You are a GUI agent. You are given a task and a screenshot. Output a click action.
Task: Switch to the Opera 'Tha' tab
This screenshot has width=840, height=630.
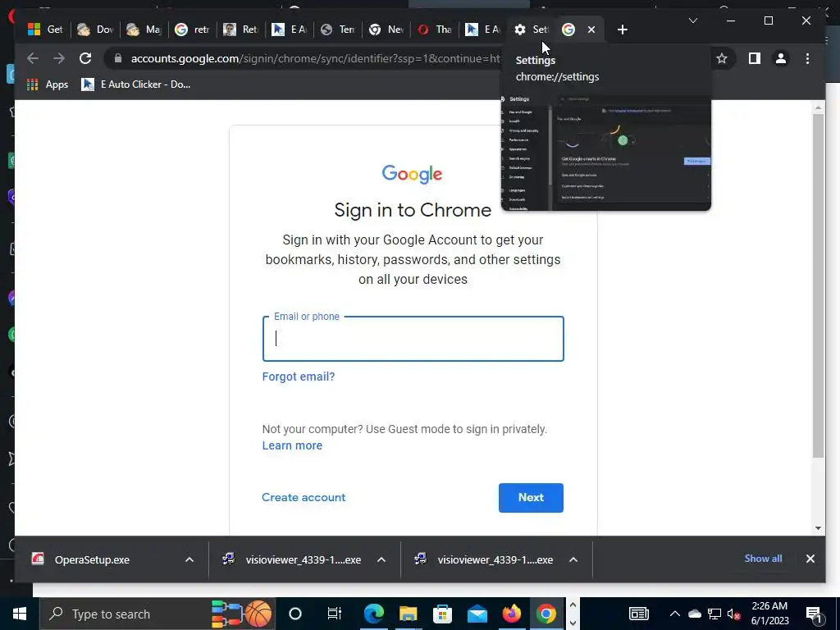435,30
